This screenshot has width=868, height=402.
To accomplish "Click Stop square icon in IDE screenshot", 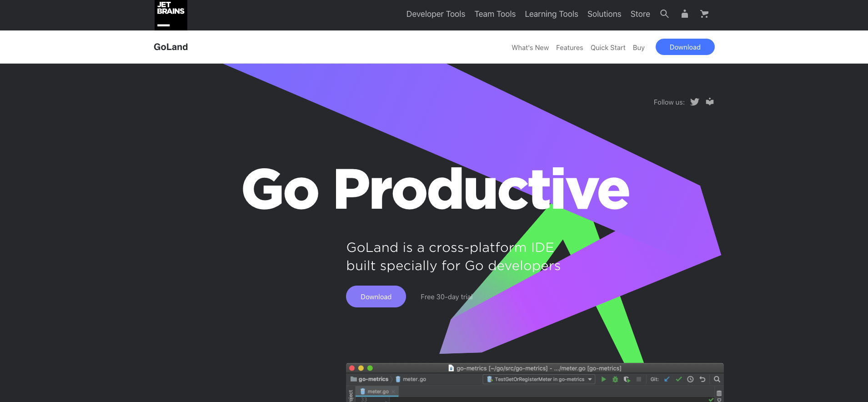I will 639,379.
